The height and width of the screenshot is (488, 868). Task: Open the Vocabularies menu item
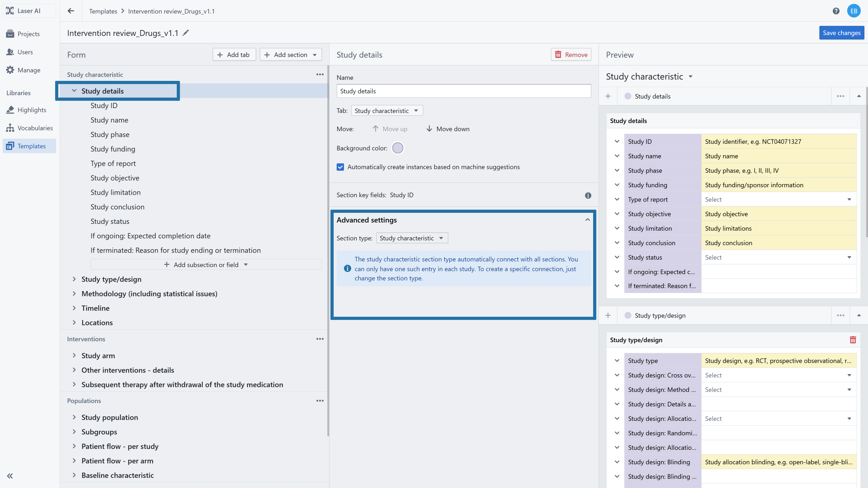(35, 128)
